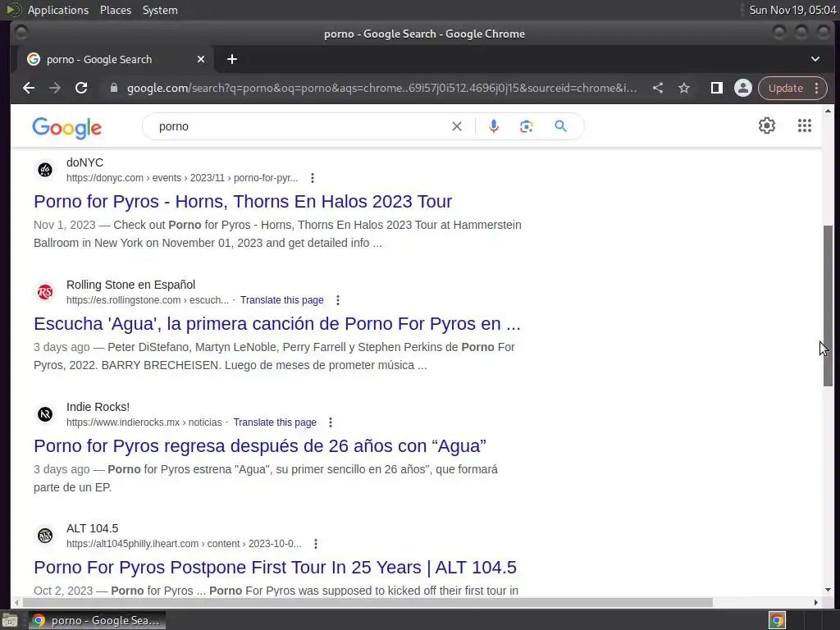Click the scroll right arrow
This screenshot has height=630, width=840.
pyautogui.click(x=816, y=602)
